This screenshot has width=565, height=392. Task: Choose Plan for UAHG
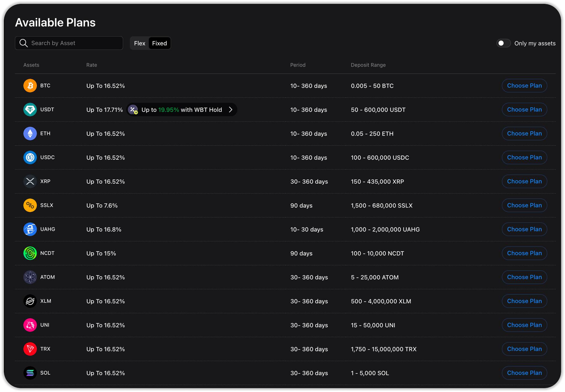click(524, 229)
